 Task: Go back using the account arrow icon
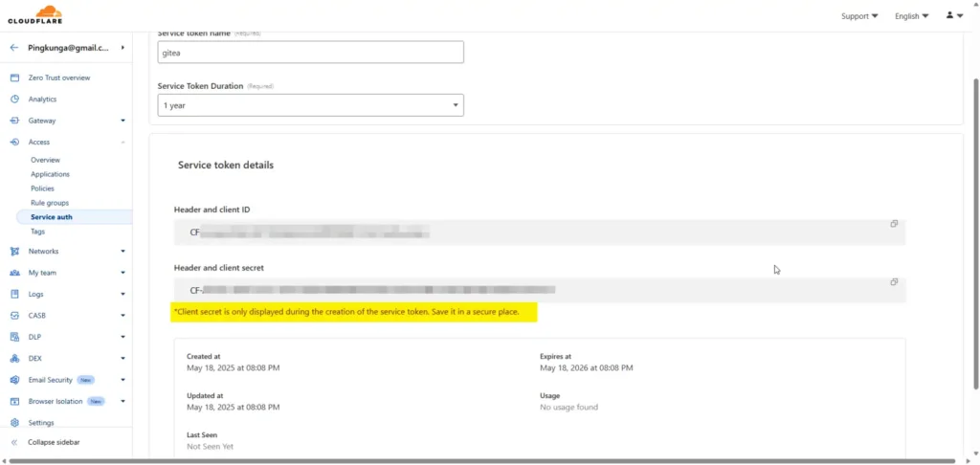14,48
